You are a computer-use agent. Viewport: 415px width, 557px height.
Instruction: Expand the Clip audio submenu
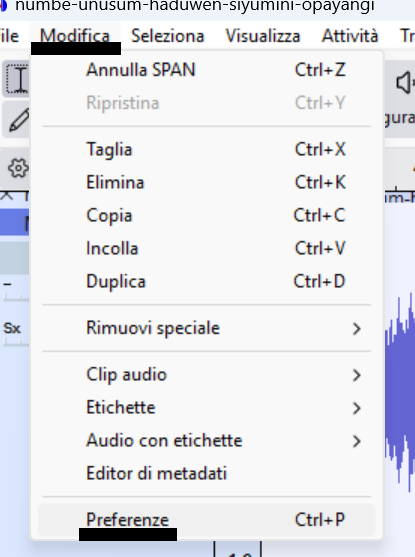[x=207, y=375]
